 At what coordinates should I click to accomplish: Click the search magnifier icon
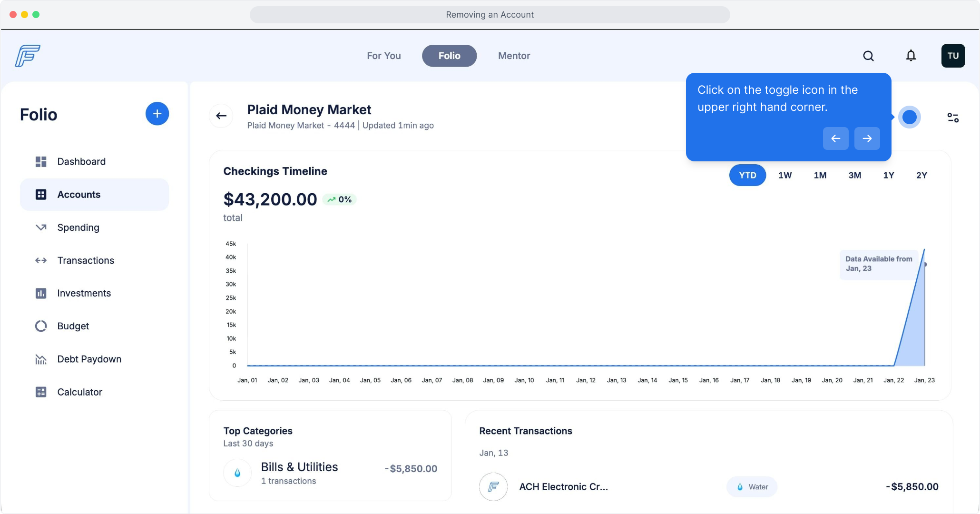point(868,56)
